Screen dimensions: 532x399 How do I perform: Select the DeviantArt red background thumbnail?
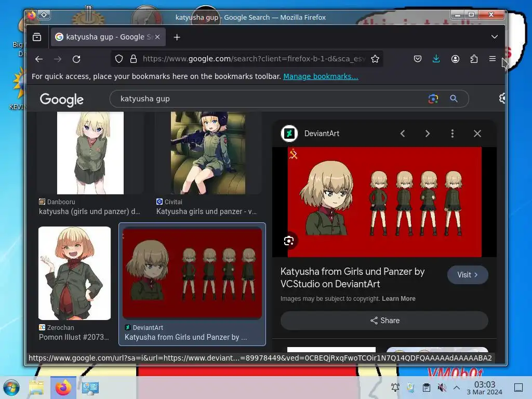[192, 273]
